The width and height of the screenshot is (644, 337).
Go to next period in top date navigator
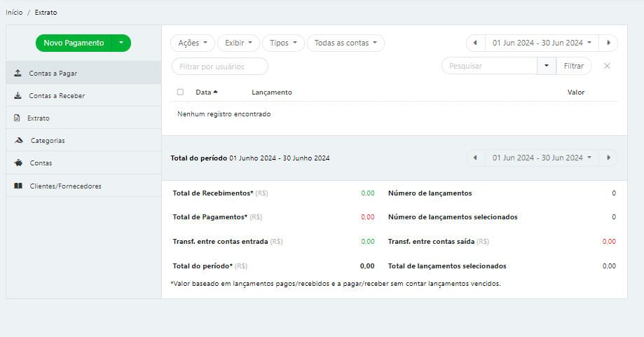(x=608, y=43)
